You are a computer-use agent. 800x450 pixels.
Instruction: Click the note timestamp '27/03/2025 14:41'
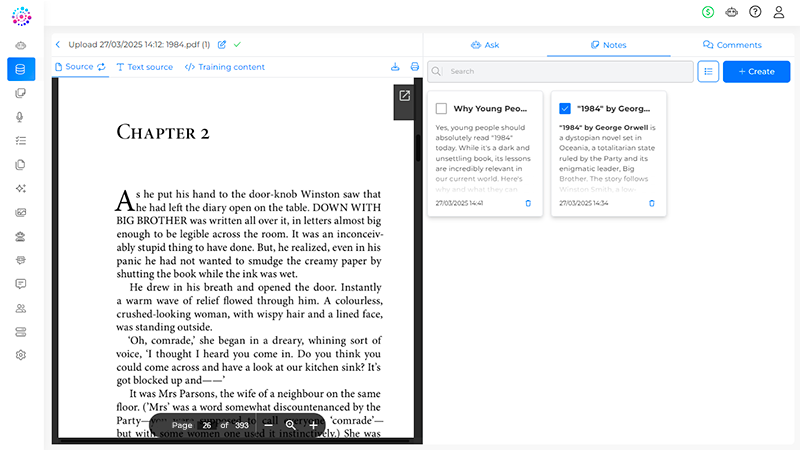459,203
